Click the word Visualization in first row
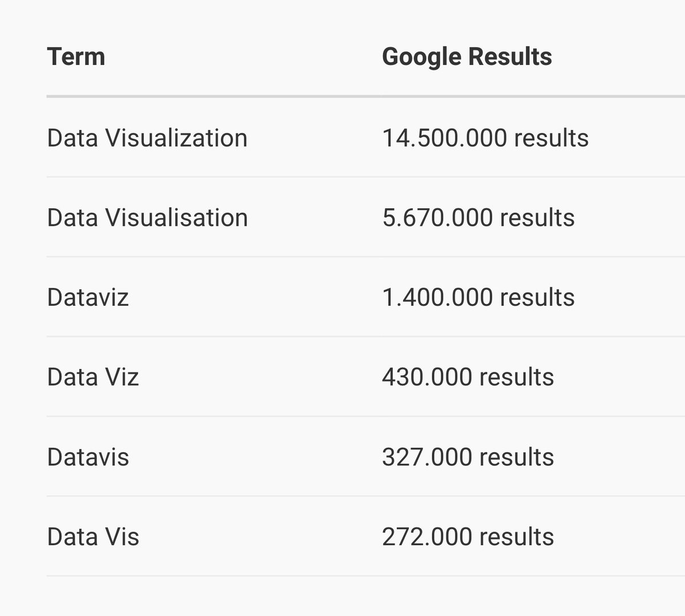685x616 pixels. (176, 138)
